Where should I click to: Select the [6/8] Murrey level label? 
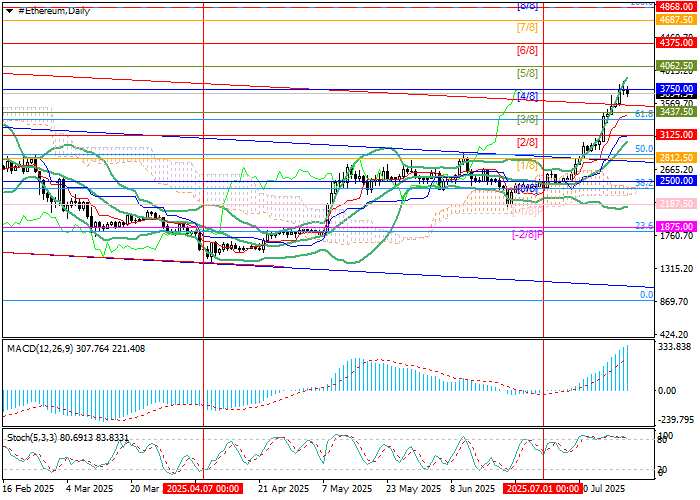pyautogui.click(x=527, y=50)
